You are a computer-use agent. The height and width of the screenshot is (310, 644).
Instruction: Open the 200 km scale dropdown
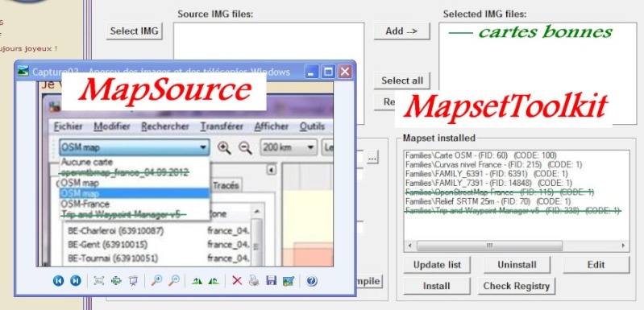pyautogui.click(x=289, y=147)
